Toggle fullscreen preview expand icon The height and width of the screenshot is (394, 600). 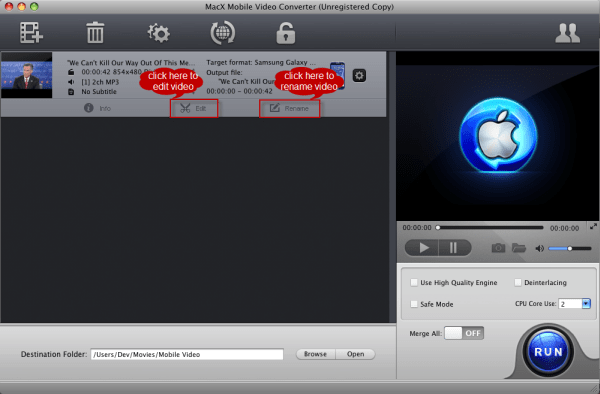(593, 226)
